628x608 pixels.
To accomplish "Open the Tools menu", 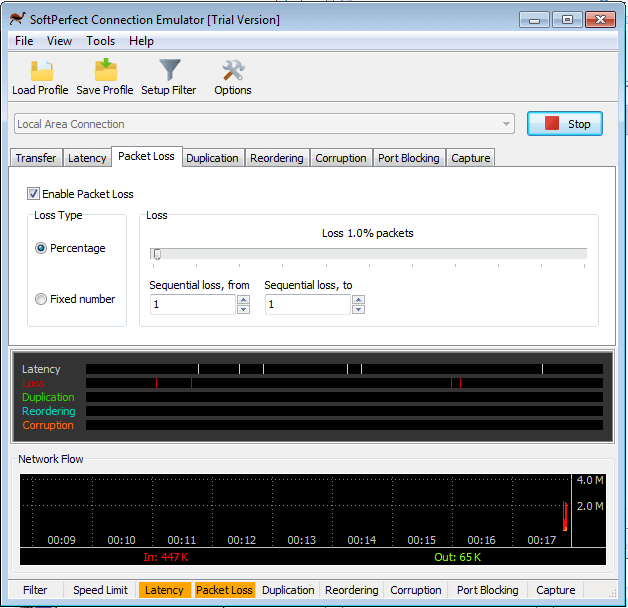I will pos(101,41).
